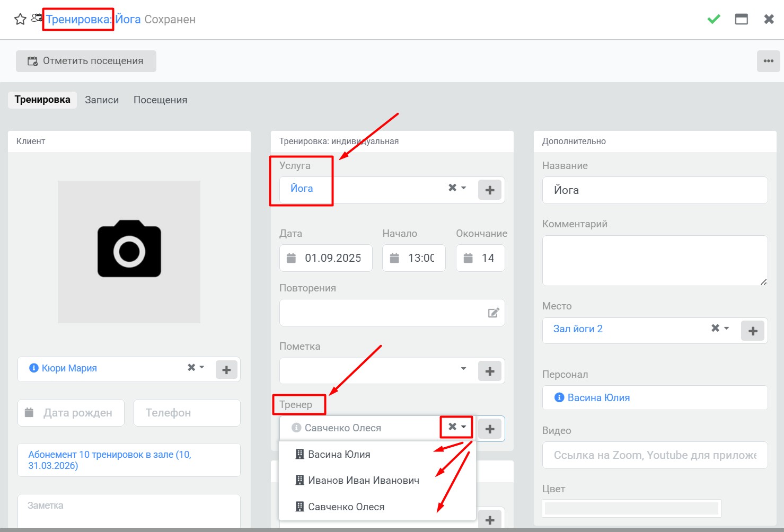Open the three-dot more actions menu
The width and height of the screenshot is (784, 532).
tap(768, 61)
